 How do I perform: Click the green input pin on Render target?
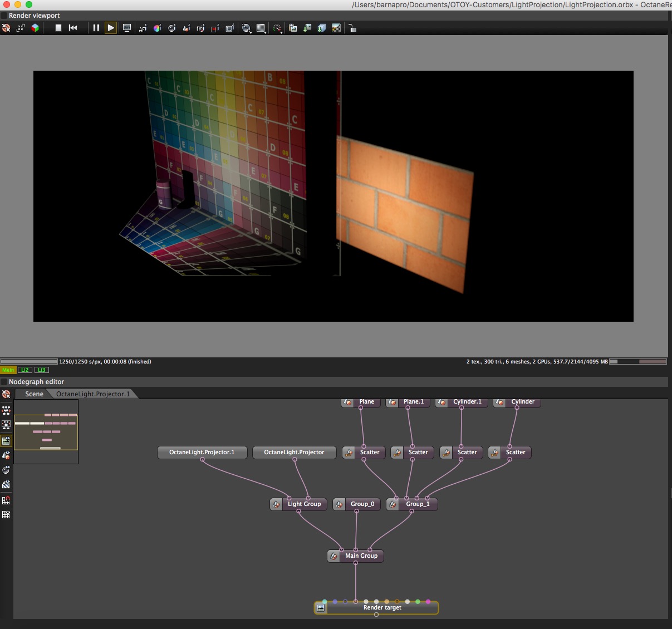click(418, 601)
